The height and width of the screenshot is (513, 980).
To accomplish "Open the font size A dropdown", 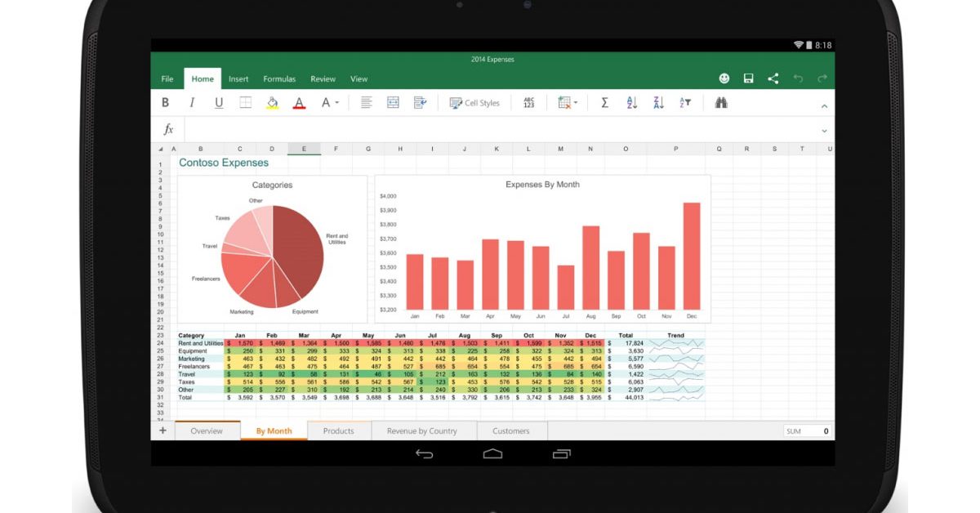I will (x=329, y=103).
